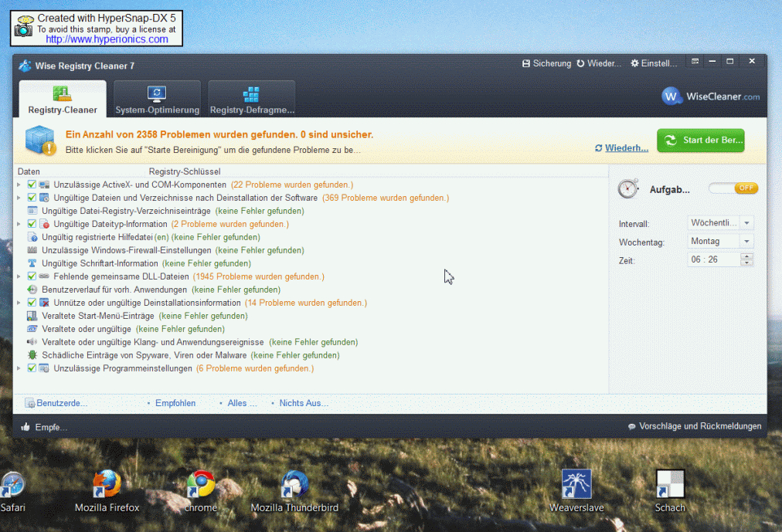Select Unzulässige Windows-Firewall-Einstellungen row text
This screenshot has height=532, width=782.
127,250
